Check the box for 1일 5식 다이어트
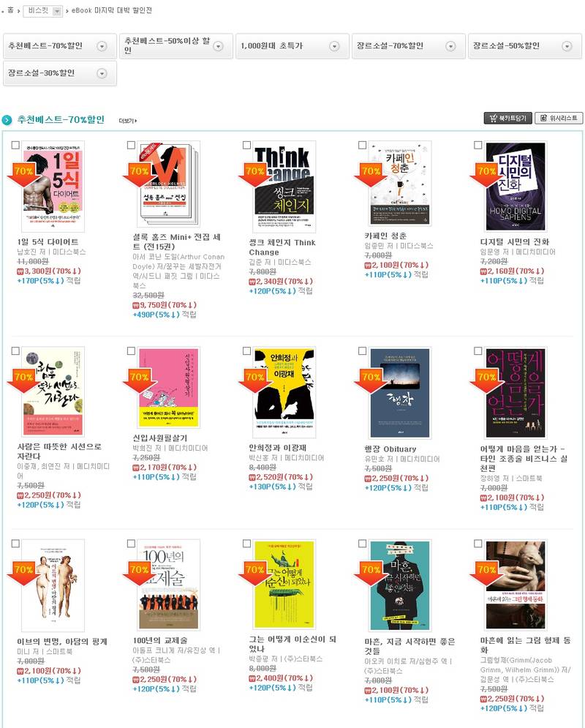 click(15, 146)
